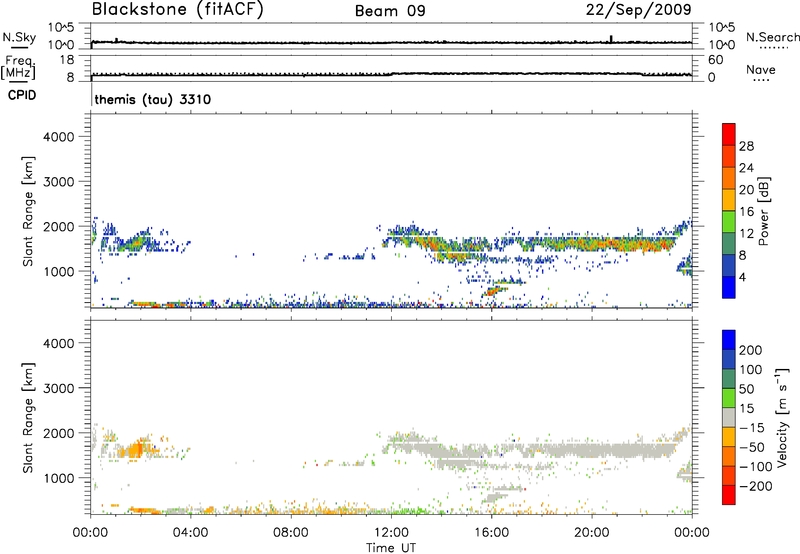Image resolution: width=800 pixels, height=554 pixels.
Task: Select the 'Beam 09' label
Action: [390, 11]
